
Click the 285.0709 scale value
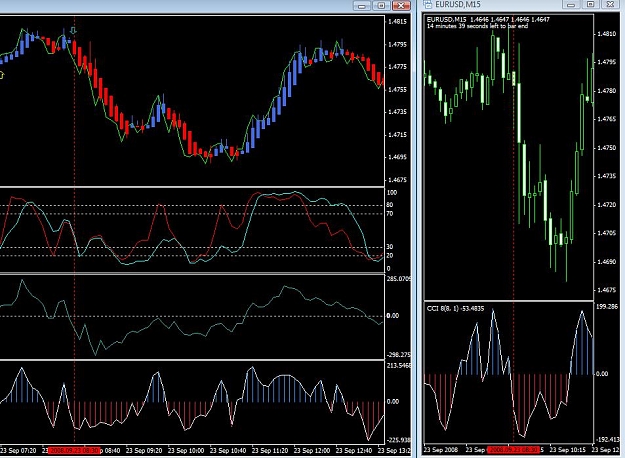coord(398,279)
